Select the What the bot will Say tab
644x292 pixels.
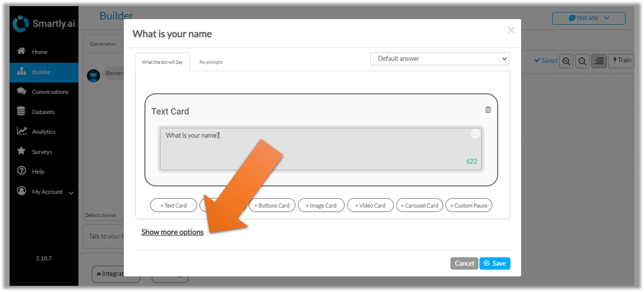[162, 62]
